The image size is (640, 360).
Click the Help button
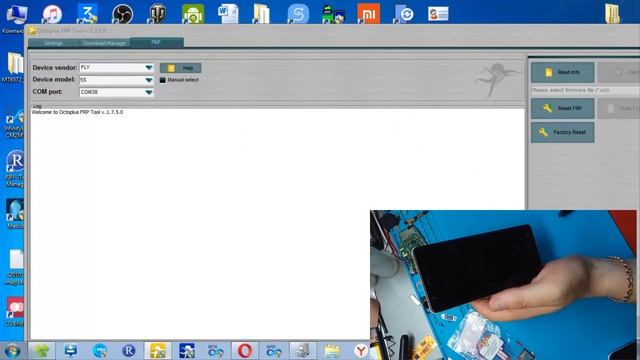tap(180, 68)
